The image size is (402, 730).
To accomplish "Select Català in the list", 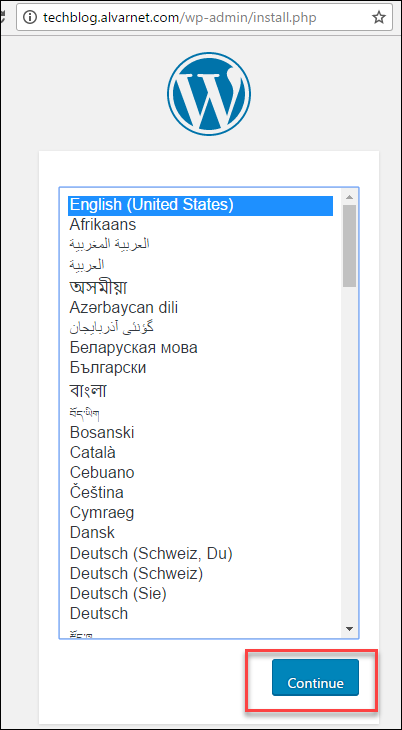I will pyautogui.click(x=201, y=453).
